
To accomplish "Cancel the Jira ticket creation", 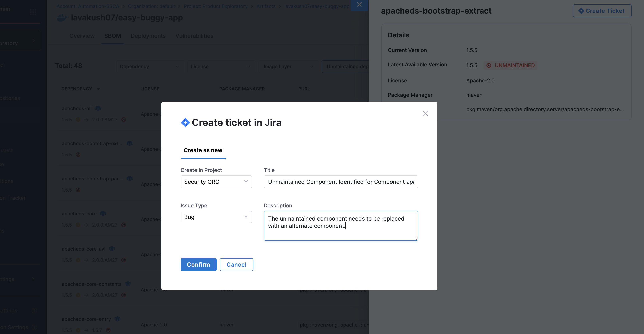I will pyautogui.click(x=236, y=264).
